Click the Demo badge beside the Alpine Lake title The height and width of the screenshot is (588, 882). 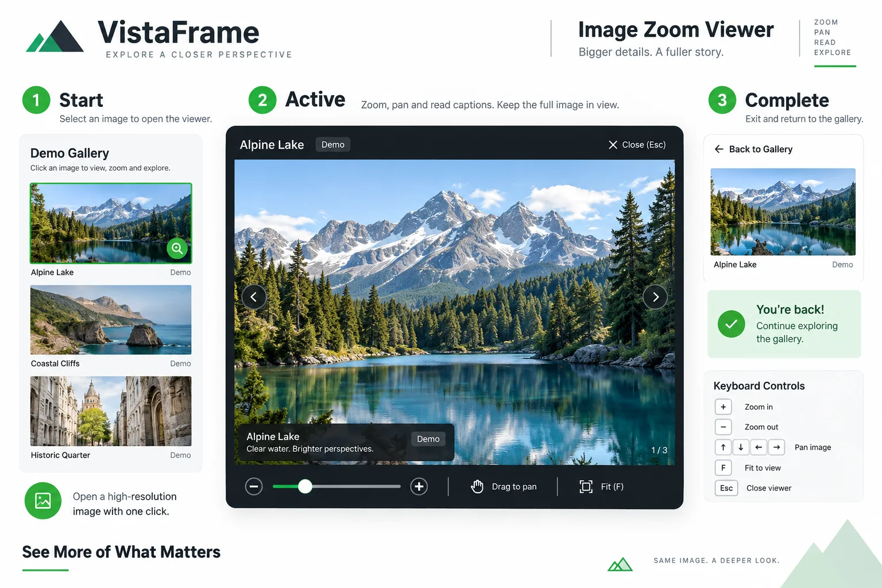(333, 145)
